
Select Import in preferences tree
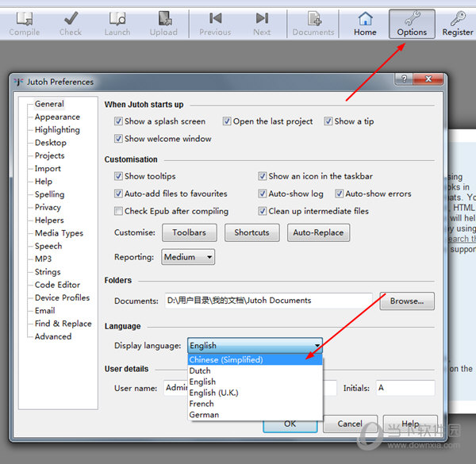pos(48,169)
